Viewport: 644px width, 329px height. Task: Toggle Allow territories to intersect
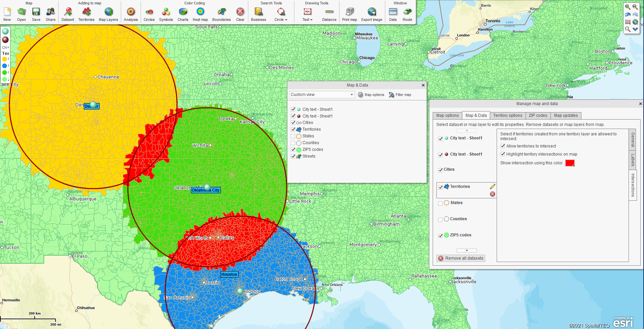point(503,146)
